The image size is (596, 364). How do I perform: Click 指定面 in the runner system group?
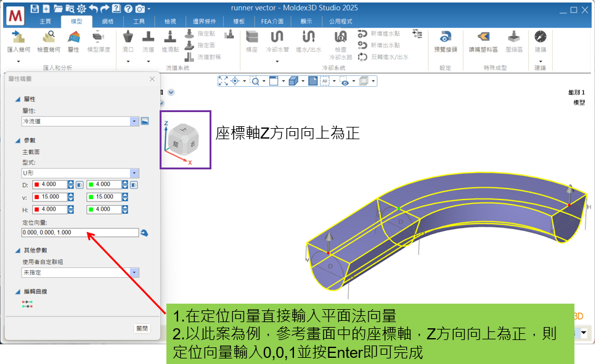206,46
